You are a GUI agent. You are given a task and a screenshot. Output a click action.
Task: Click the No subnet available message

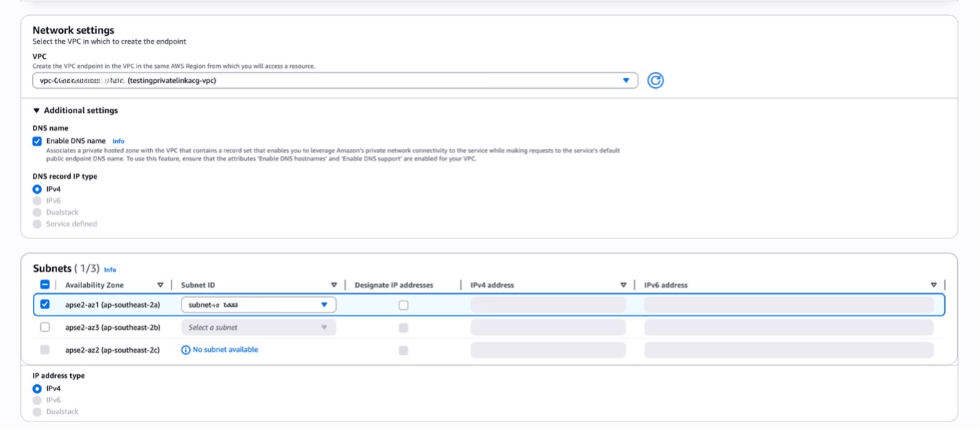pyautogui.click(x=225, y=350)
